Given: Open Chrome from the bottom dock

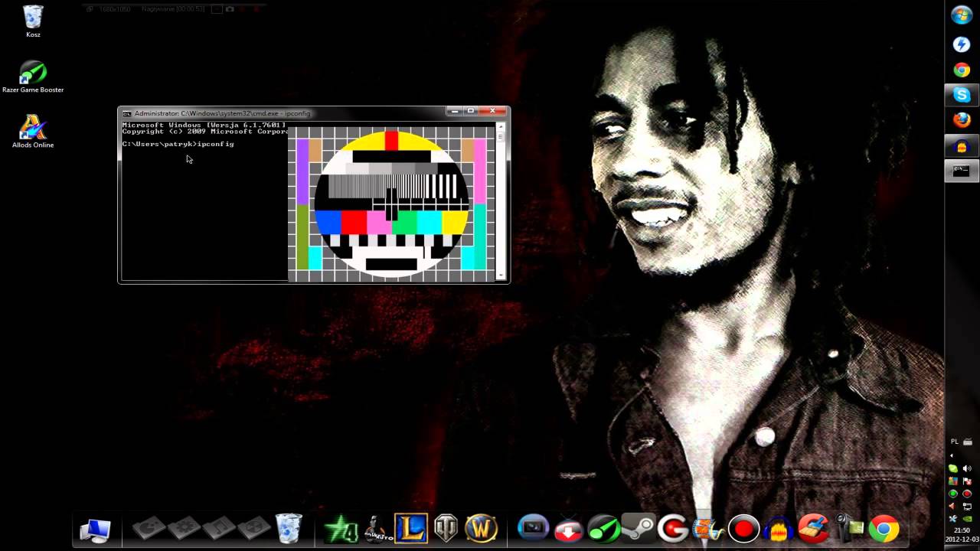Looking at the screenshot, I should tap(884, 529).
